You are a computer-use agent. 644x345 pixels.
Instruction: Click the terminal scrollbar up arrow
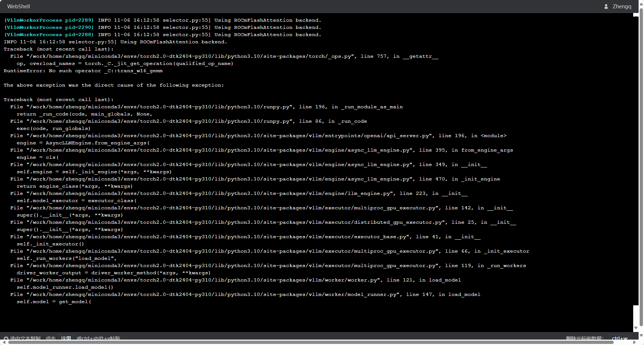pos(636,15)
